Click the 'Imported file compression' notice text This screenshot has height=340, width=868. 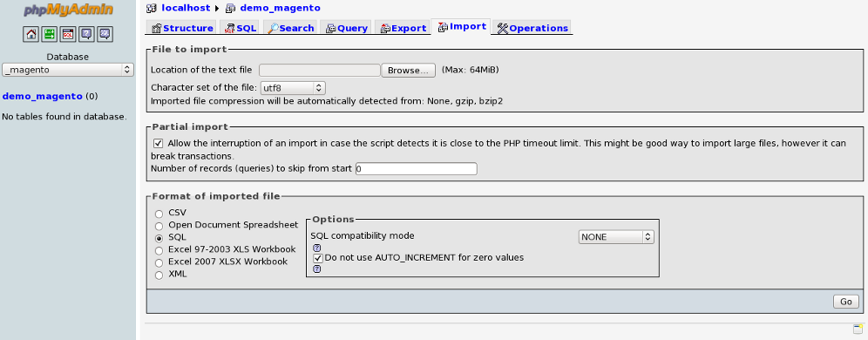[x=327, y=101]
